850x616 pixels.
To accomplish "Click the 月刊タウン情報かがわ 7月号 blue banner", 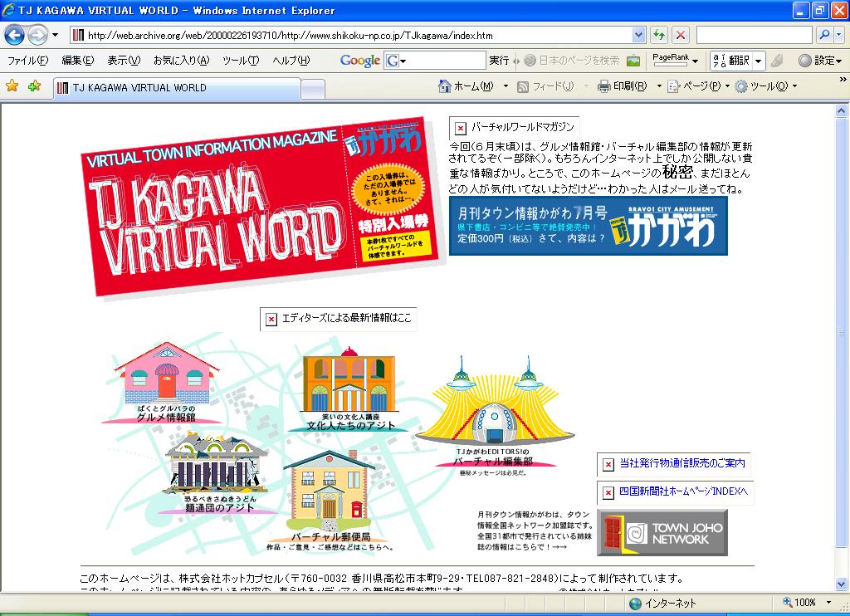I will tap(589, 226).
